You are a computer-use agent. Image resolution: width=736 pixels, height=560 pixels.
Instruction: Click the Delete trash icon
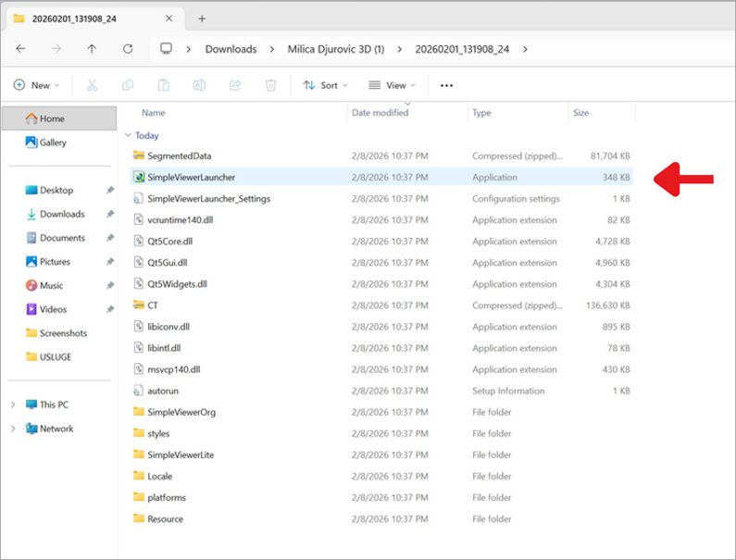(x=270, y=85)
